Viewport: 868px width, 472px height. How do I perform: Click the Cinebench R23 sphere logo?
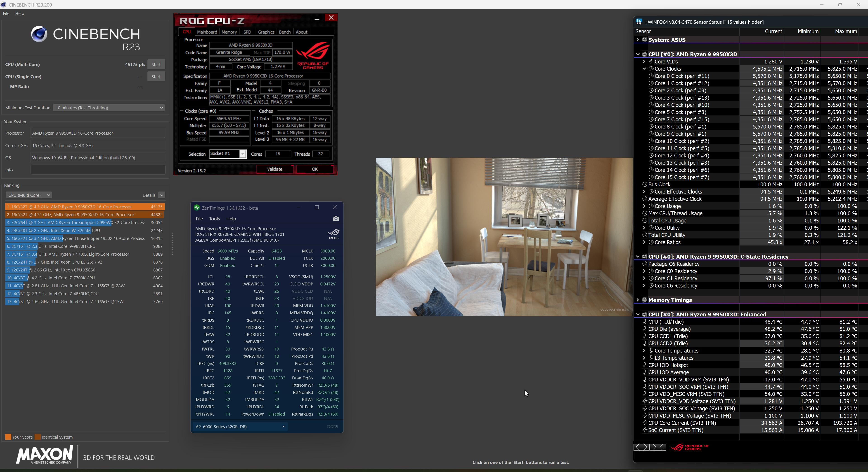click(x=39, y=34)
